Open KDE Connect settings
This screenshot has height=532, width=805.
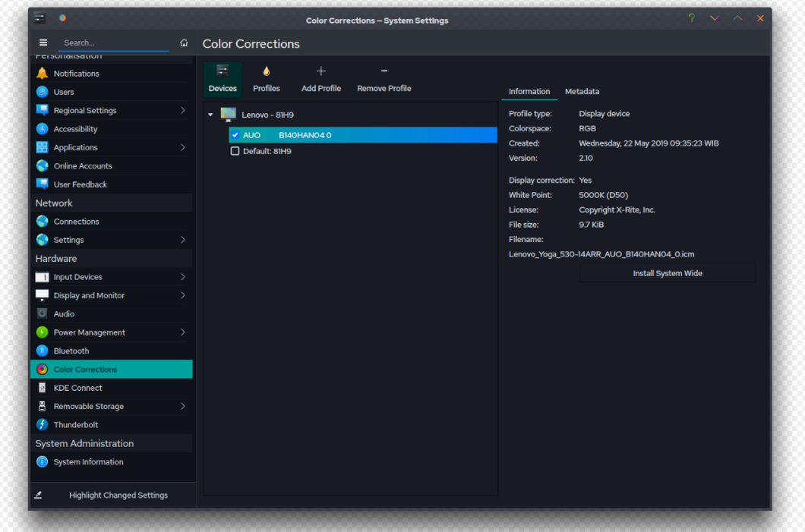pyautogui.click(x=77, y=388)
